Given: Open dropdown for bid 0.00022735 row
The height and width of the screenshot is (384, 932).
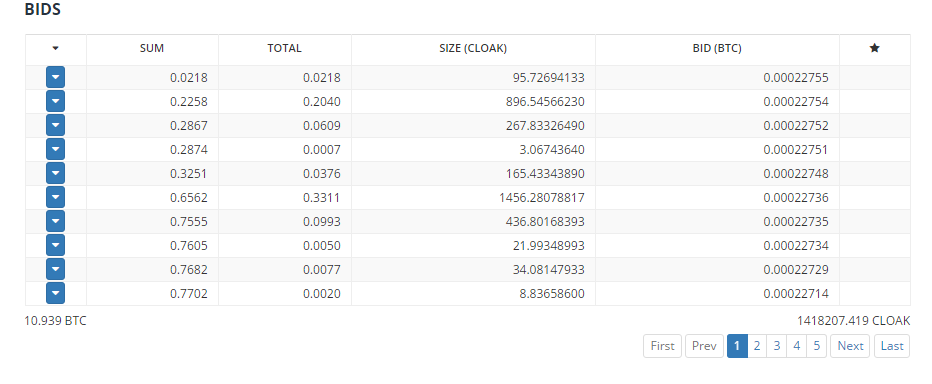Looking at the screenshot, I should [55, 221].
